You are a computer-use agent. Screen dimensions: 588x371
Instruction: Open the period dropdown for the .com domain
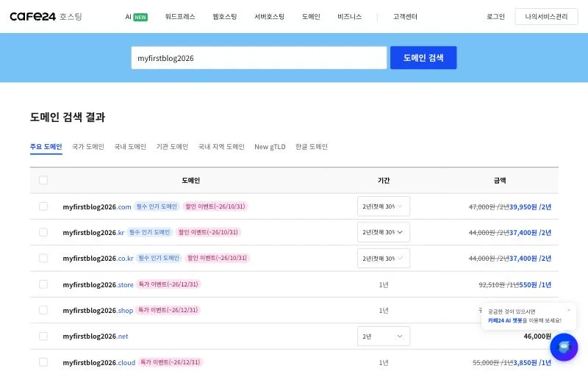click(383, 206)
